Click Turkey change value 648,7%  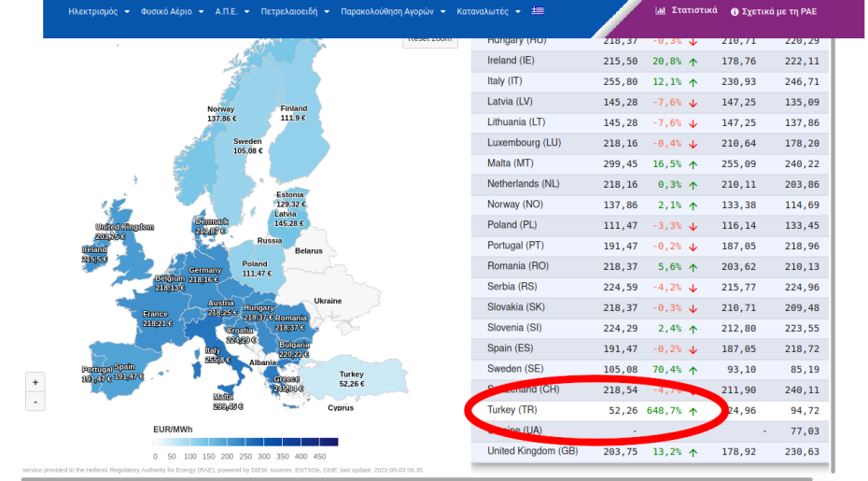(x=664, y=411)
